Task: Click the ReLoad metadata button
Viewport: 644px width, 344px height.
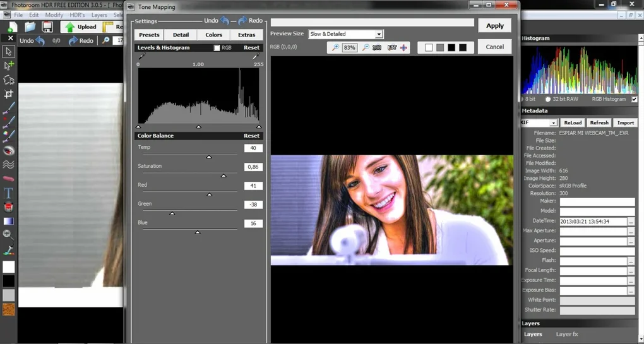Action: (x=573, y=122)
